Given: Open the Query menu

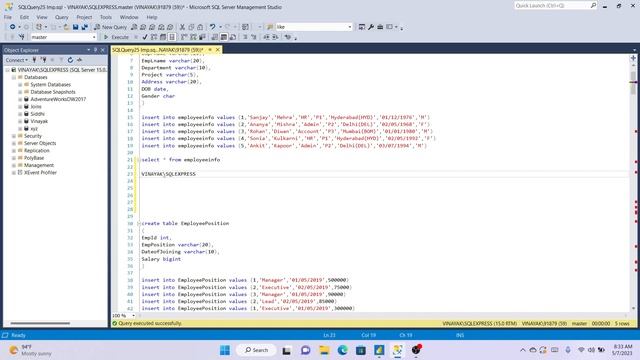Looking at the screenshot, I should pos(62,17).
